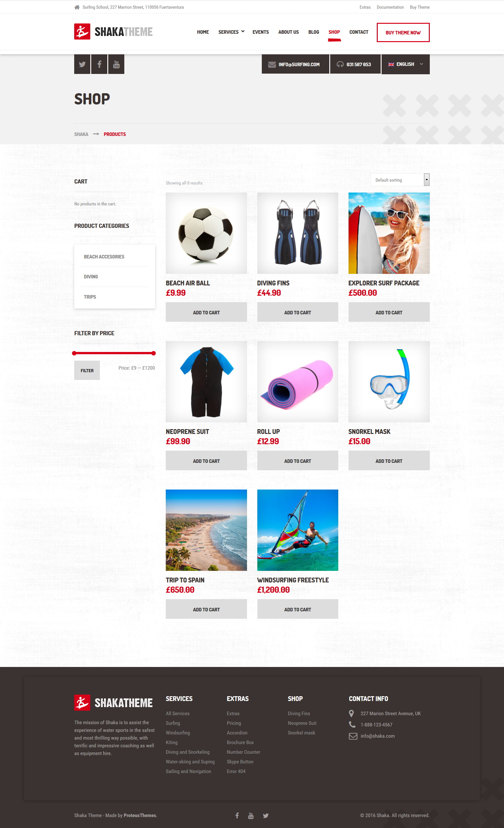Add Diving Fins to cart

(x=297, y=312)
